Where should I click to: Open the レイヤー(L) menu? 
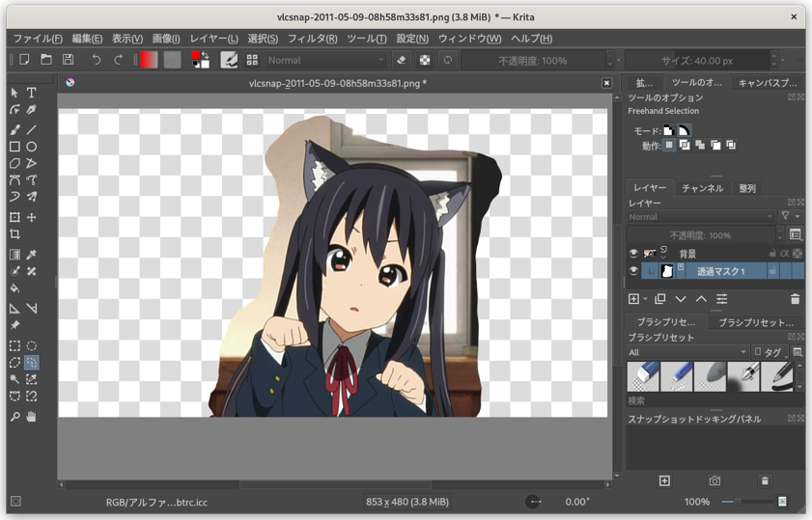(x=214, y=39)
